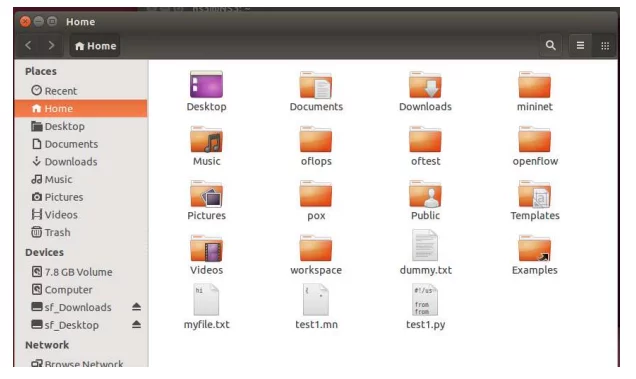Close the Home window
Image resolution: width=636 pixels, height=379 pixels.
(x=25, y=21)
